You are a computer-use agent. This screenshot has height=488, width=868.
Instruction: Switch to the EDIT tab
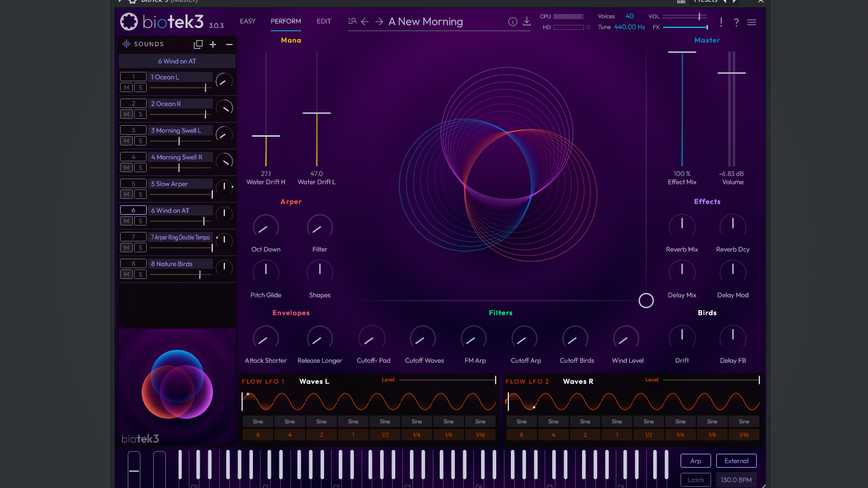pos(324,22)
